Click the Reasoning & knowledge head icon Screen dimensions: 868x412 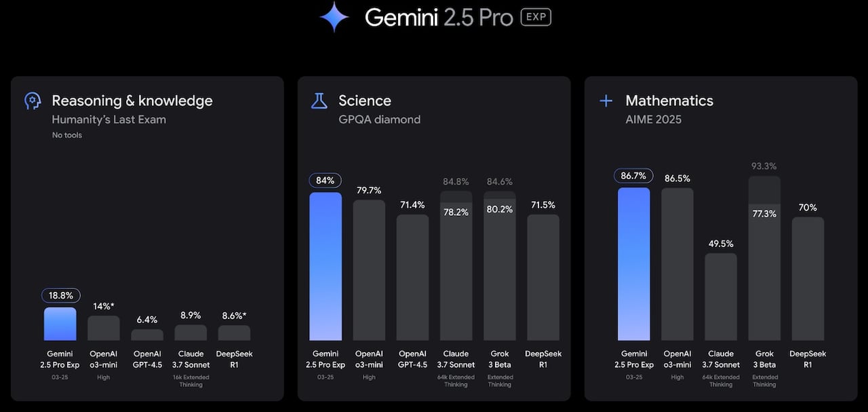coord(32,101)
